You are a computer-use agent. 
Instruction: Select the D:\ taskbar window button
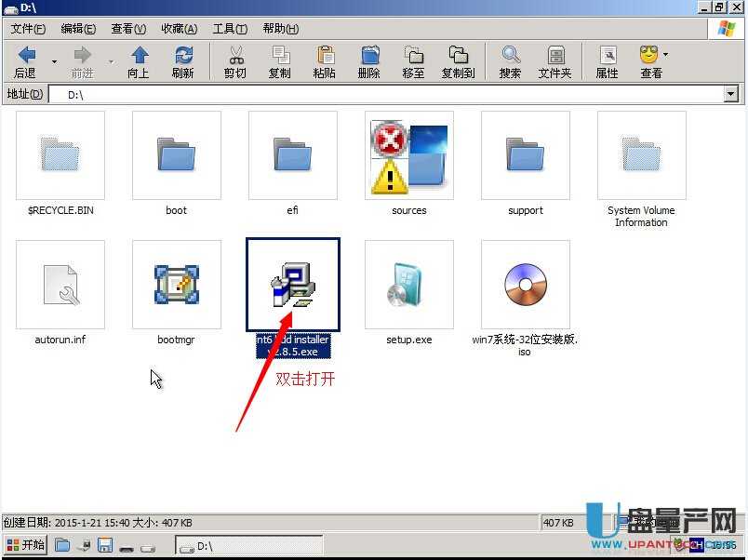247,545
